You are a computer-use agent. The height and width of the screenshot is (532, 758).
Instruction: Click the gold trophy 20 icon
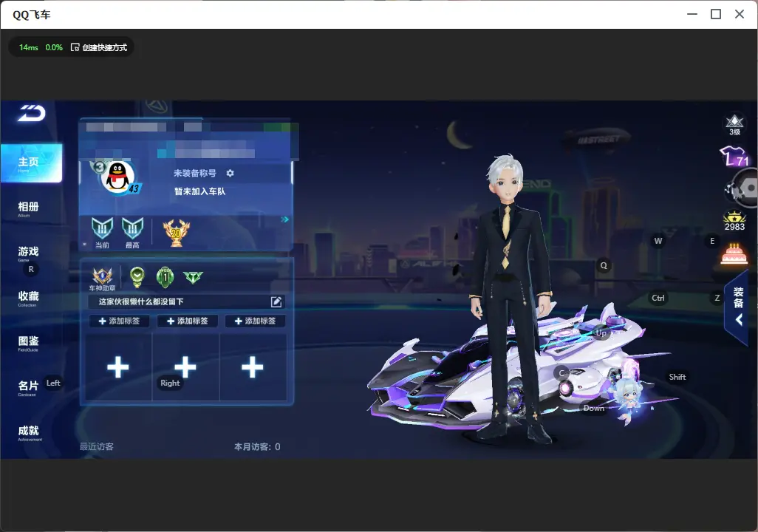point(176,233)
